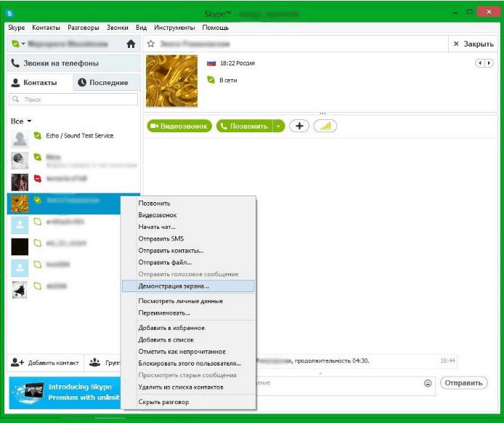Click the favorite star icon beside the contact name
The width and height of the screenshot is (504, 423).
coord(151,44)
